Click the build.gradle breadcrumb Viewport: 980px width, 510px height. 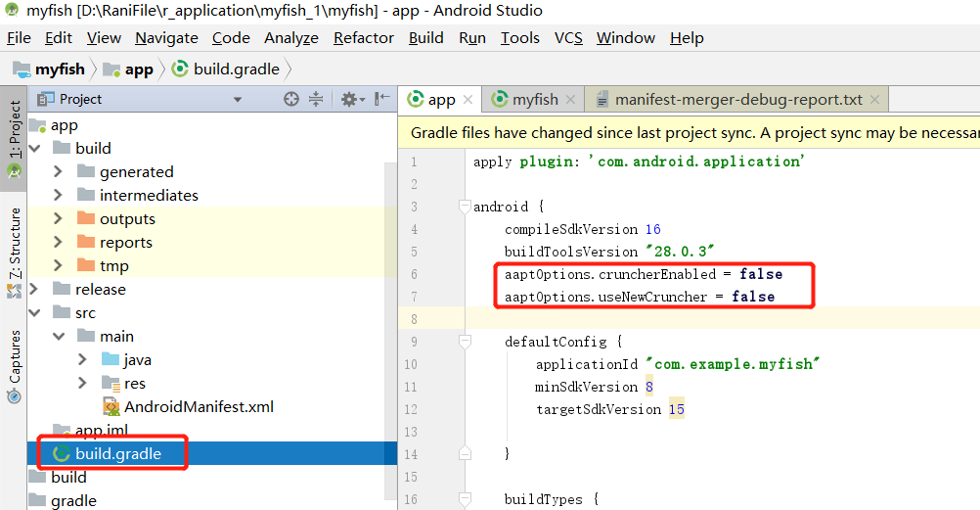(x=226, y=69)
